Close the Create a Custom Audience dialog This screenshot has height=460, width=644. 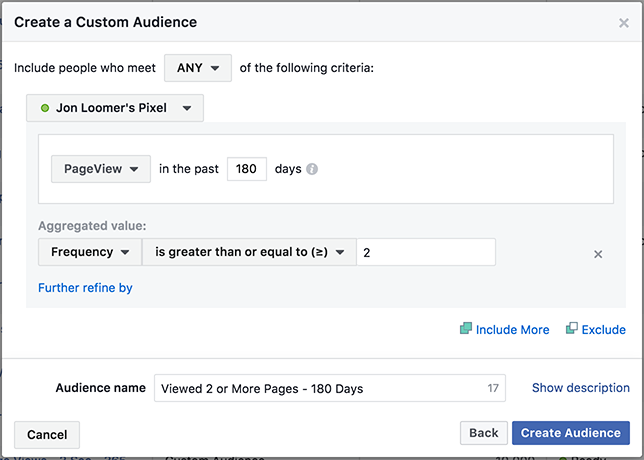coord(623,23)
